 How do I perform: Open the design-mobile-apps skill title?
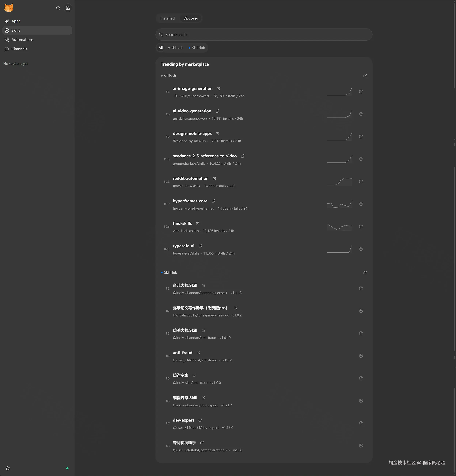192,134
